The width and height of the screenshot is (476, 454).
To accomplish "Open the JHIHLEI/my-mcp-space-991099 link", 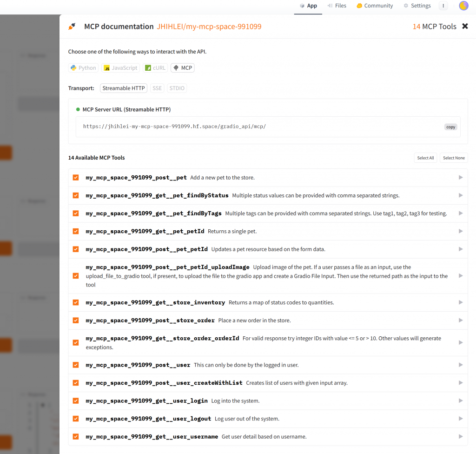I will 209,27.
